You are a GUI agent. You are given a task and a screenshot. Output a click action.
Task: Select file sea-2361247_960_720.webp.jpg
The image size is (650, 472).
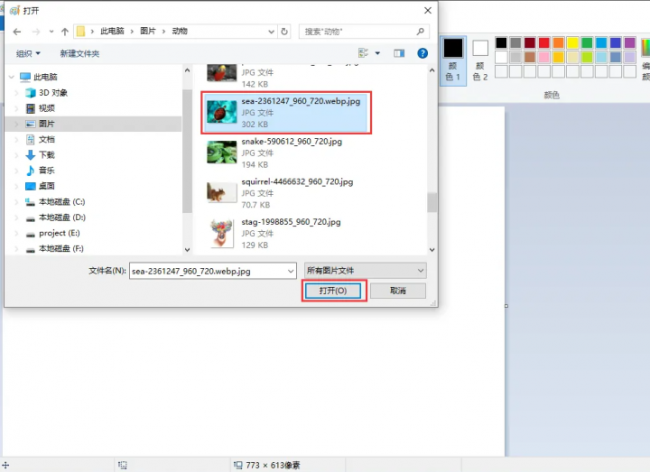(x=286, y=113)
